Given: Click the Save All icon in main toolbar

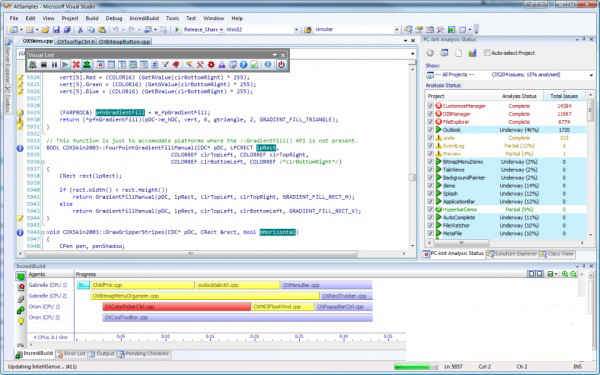Looking at the screenshot, I should coord(67,29).
